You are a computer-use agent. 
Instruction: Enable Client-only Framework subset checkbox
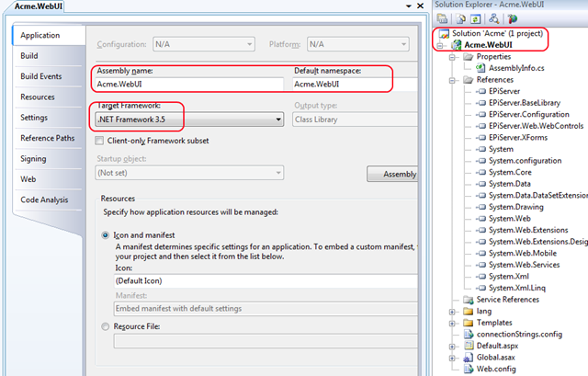coord(100,141)
